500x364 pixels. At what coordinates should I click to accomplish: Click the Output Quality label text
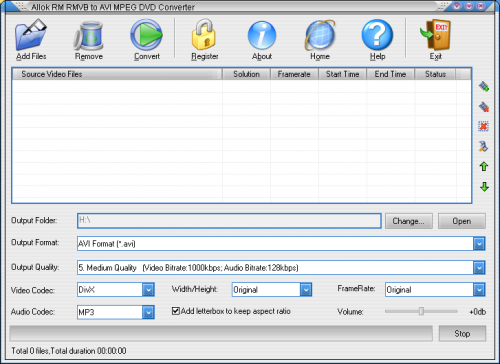(35, 267)
